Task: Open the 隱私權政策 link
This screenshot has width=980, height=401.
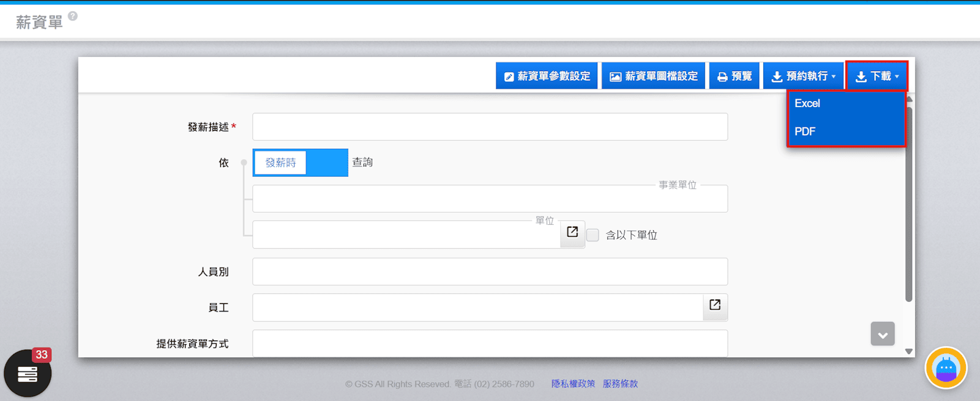Action: (573, 384)
